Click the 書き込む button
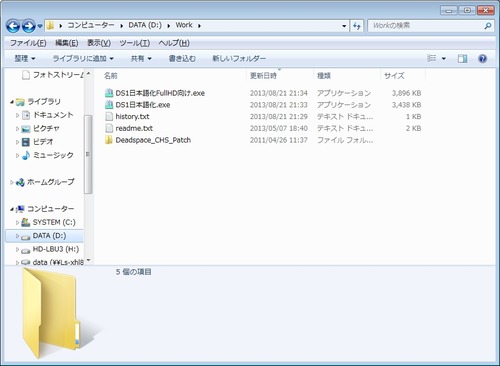The image size is (500, 366). tap(182, 59)
